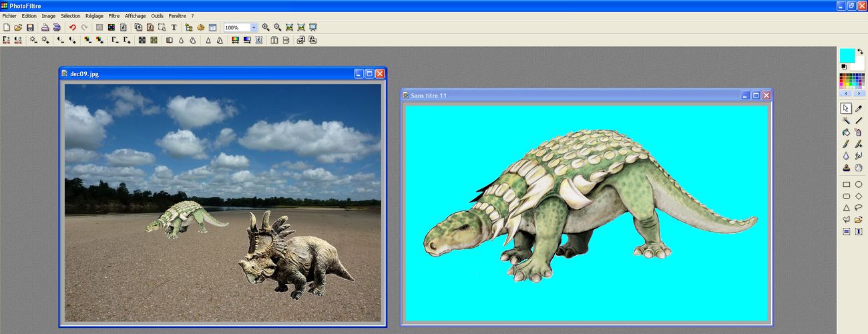Select the Paint bucket fill tool
Image resolution: width=868 pixels, height=334 pixels.
point(846,132)
